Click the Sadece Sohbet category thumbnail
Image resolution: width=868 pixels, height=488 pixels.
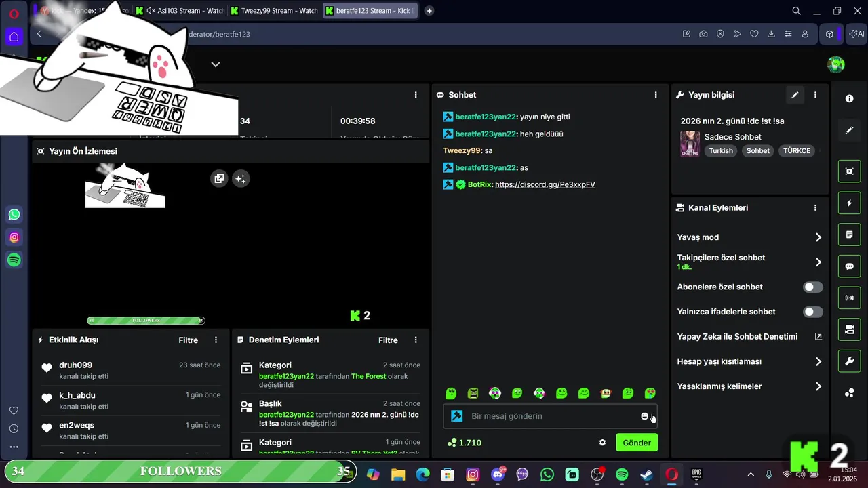point(690,144)
